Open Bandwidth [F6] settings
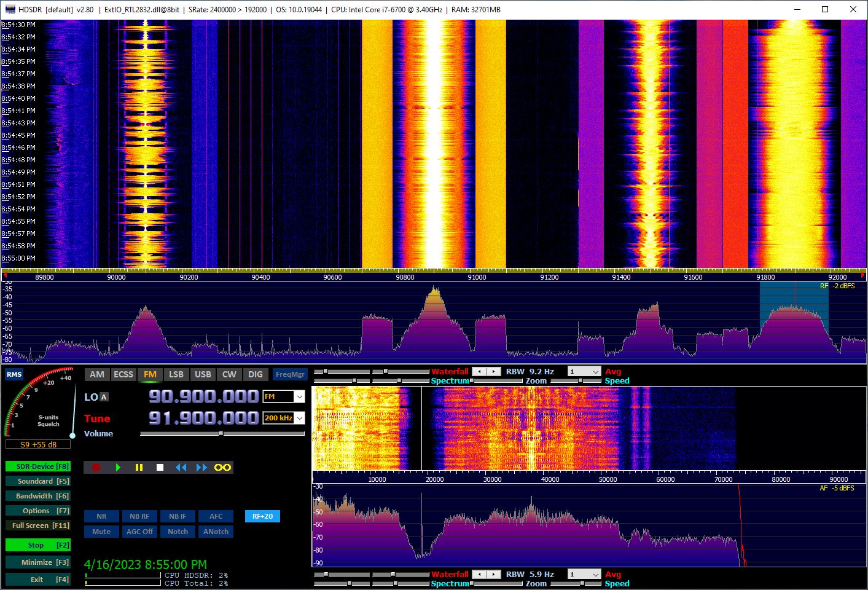Screen dimensions: 868x590 (x=37, y=496)
